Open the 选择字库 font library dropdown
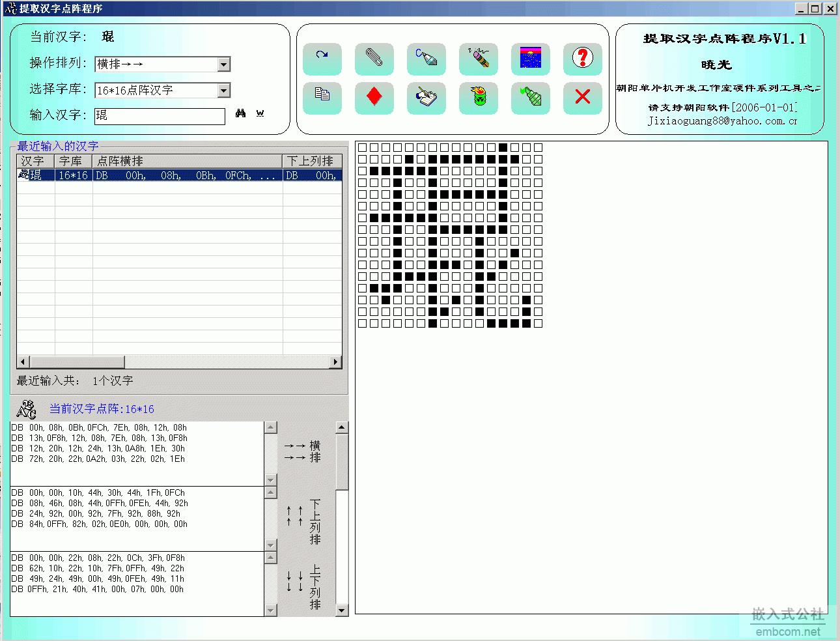Viewport: 840px width, 641px height. pos(224,90)
